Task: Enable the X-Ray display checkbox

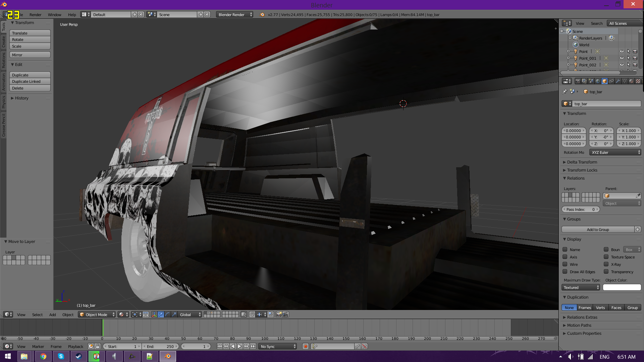Action: 606,264
